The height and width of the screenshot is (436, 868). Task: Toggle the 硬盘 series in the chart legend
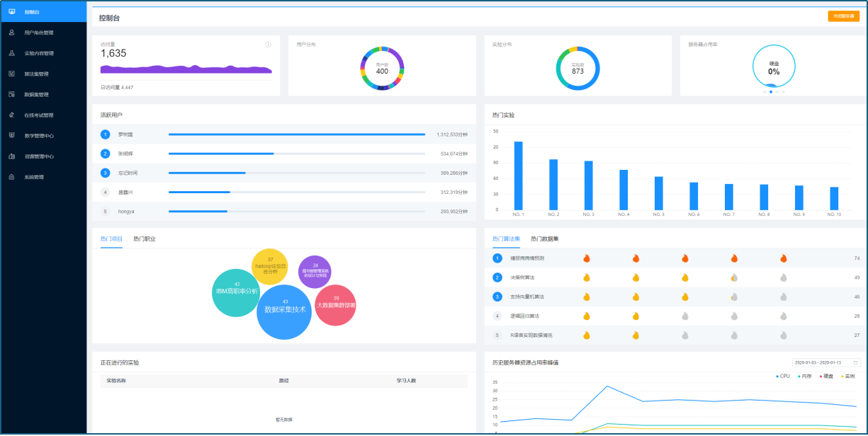tap(826, 376)
